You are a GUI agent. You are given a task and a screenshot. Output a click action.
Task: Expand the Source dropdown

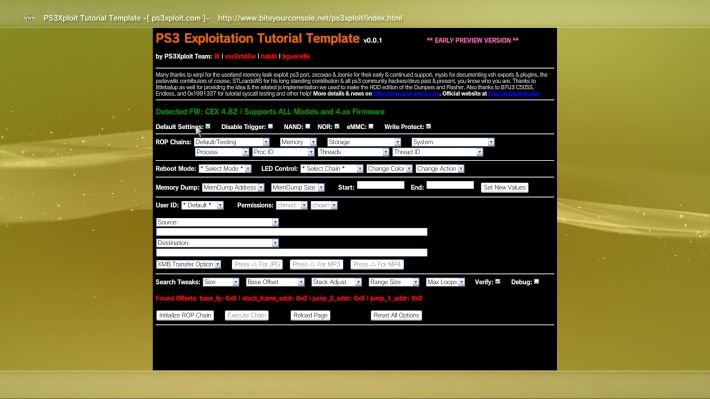click(x=217, y=222)
